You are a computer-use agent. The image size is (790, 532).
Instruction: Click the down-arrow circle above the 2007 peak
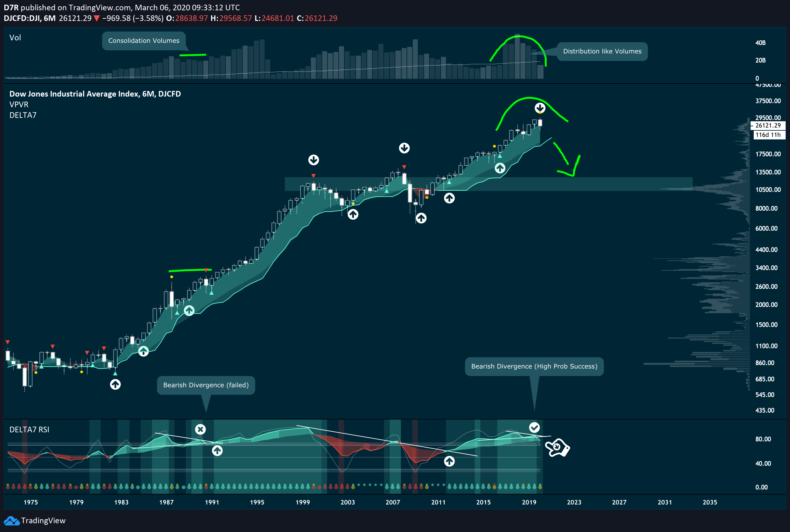click(x=404, y=148)
